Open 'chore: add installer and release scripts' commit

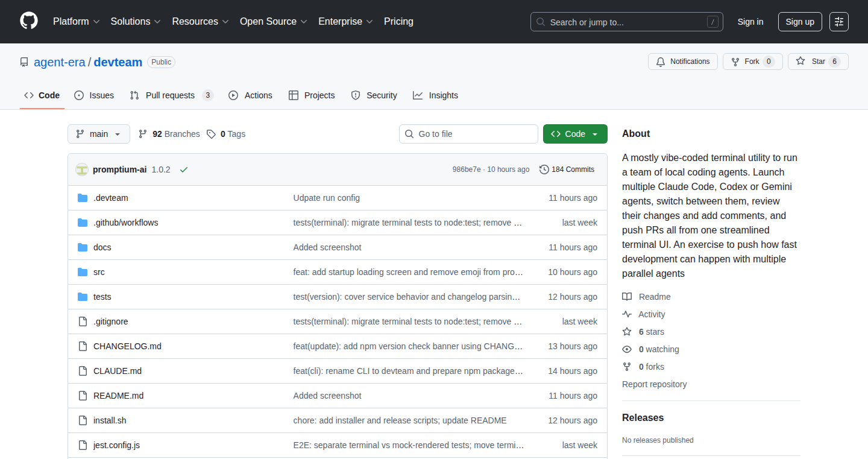coord(400,420)
